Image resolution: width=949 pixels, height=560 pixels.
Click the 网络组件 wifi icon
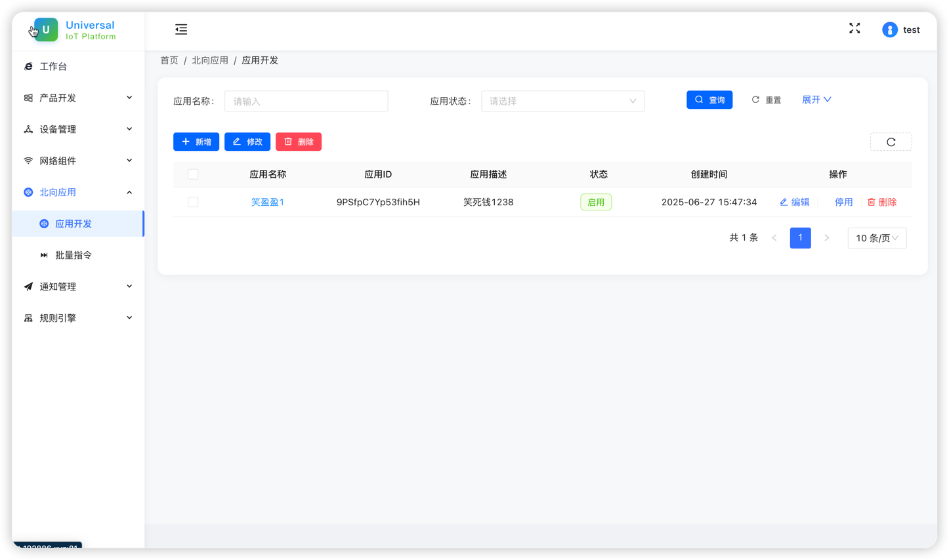click(28, 161)
